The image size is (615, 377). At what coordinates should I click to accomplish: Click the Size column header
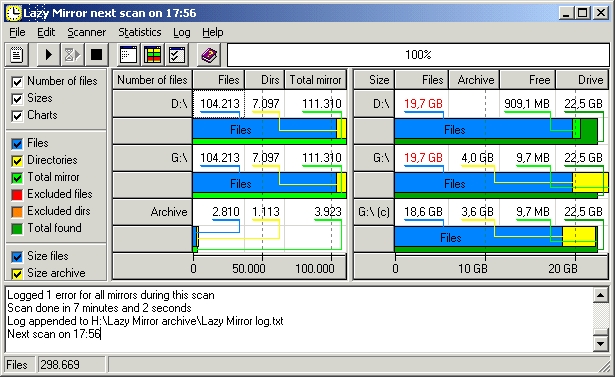(x=374, y=80)
